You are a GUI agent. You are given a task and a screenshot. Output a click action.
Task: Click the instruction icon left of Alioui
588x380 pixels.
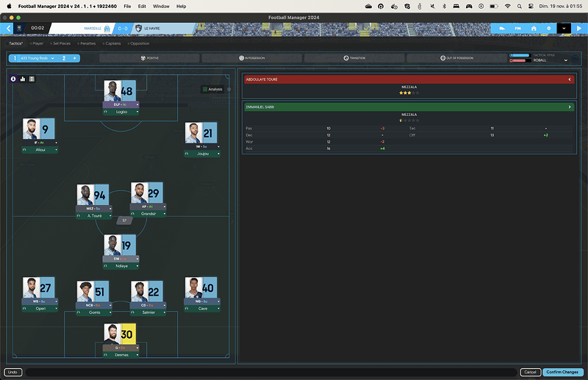coord(24,150)
